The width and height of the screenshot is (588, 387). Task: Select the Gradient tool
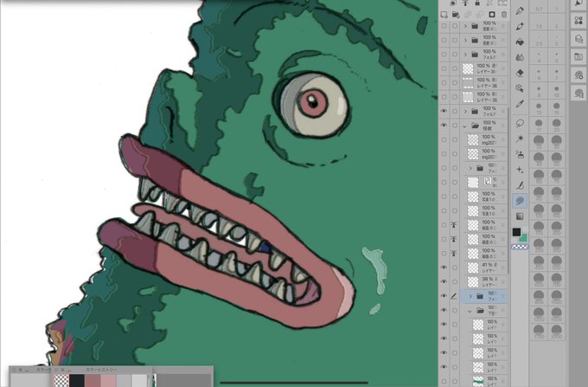[x=520, y=216]
